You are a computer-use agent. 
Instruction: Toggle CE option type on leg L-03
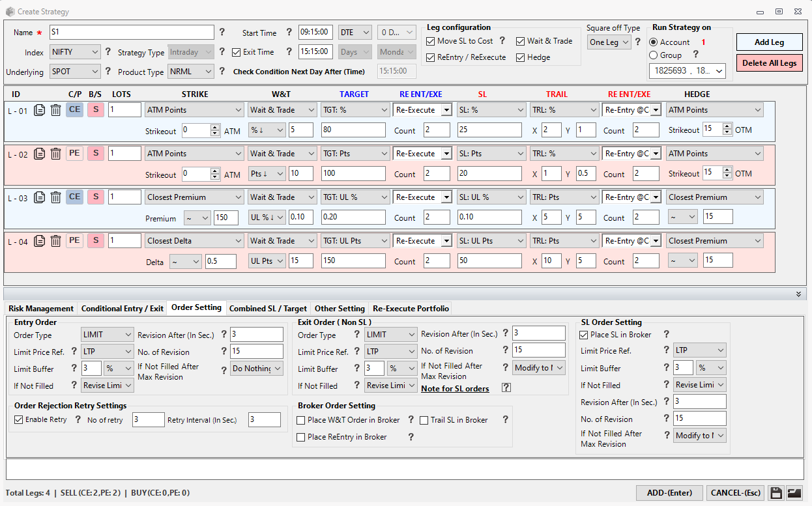[x=75, y=197]
